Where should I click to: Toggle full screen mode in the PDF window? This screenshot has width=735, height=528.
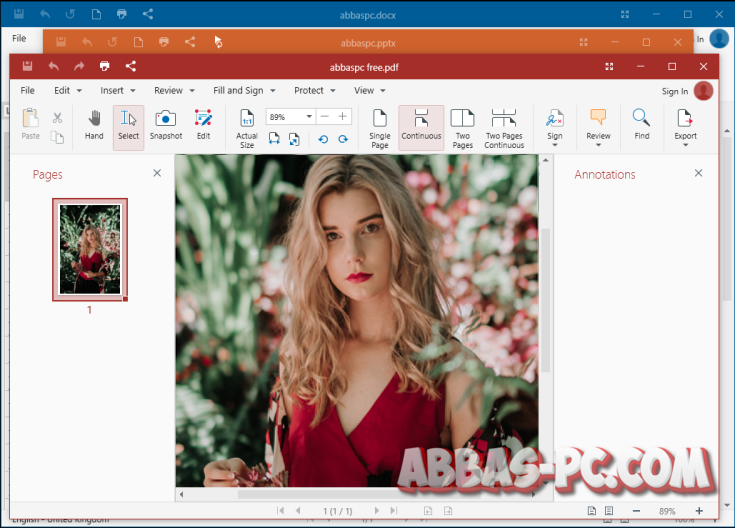(x=609, y=67)
